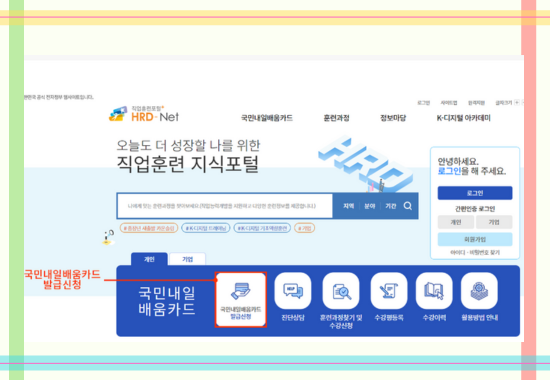This screenshot has height=380, width=550.
Task: Click the #K-디지털 기초역량훈련 tag
Action: point(262,228)
